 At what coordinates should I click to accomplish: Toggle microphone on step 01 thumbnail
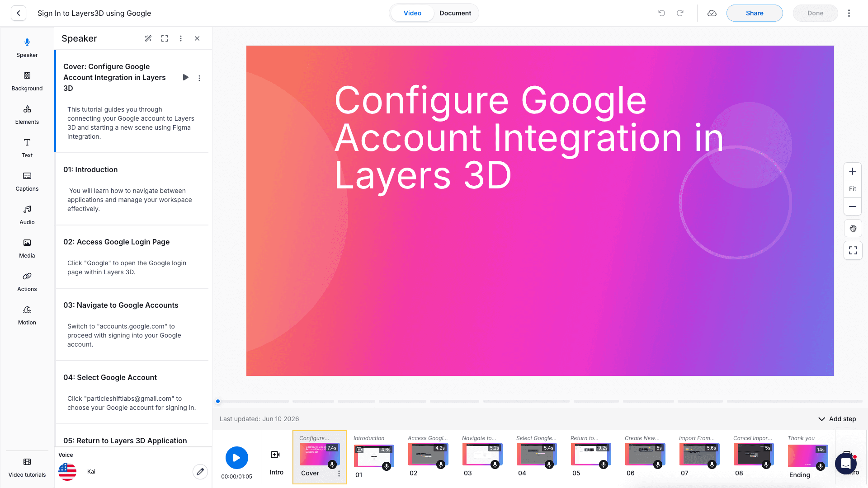(387, 466)
